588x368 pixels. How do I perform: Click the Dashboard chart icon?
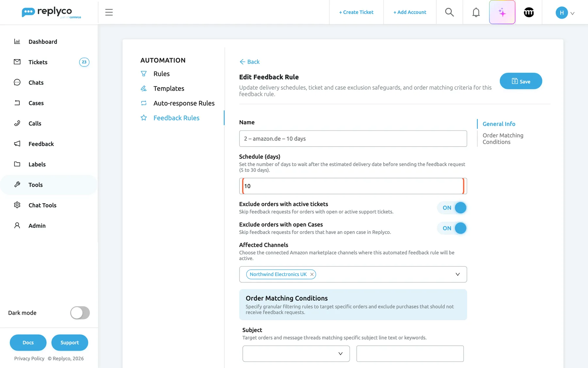pos(17,42)
